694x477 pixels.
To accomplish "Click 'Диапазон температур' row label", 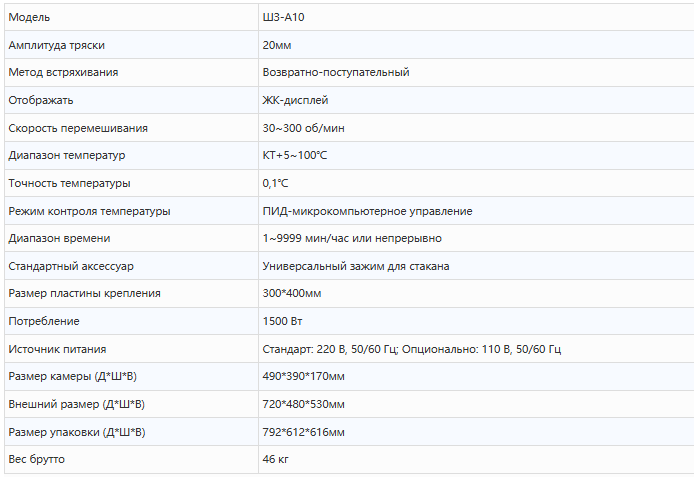I will 67,155.
